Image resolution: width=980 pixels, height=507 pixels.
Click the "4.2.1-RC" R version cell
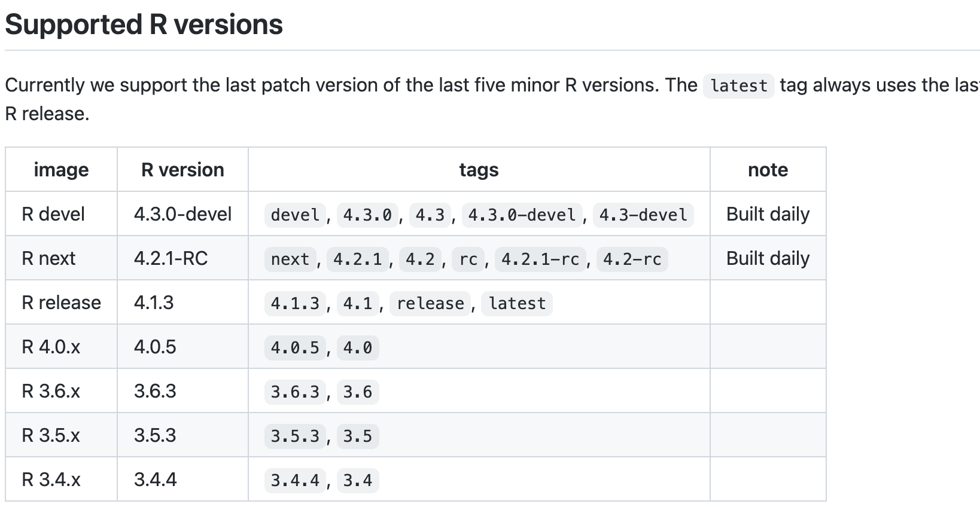171,258
